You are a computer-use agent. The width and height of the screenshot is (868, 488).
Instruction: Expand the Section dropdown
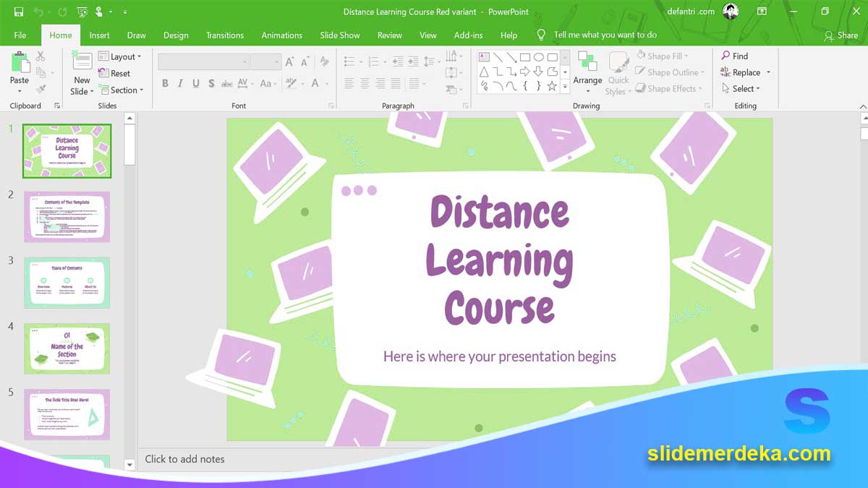[122, 90]
